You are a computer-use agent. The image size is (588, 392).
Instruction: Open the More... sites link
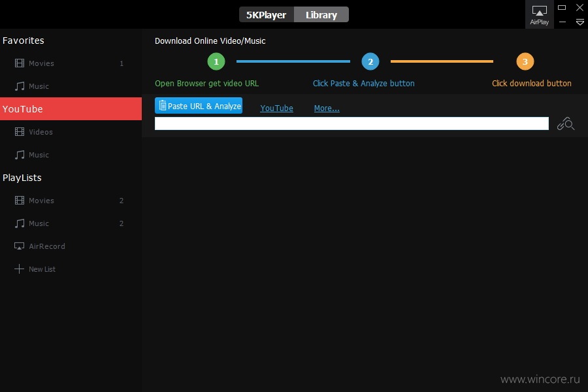[x=327, y=108]
